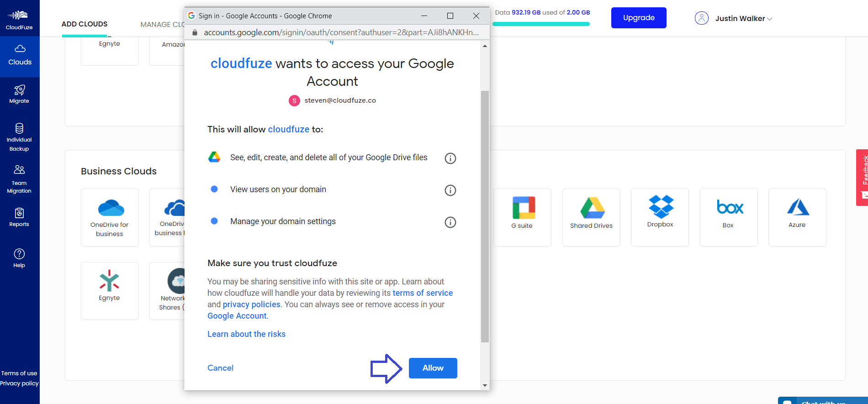Click the popup vertical scrollbar thumb
The height and width of the screenshot is (404, 868).
[485, 216]
